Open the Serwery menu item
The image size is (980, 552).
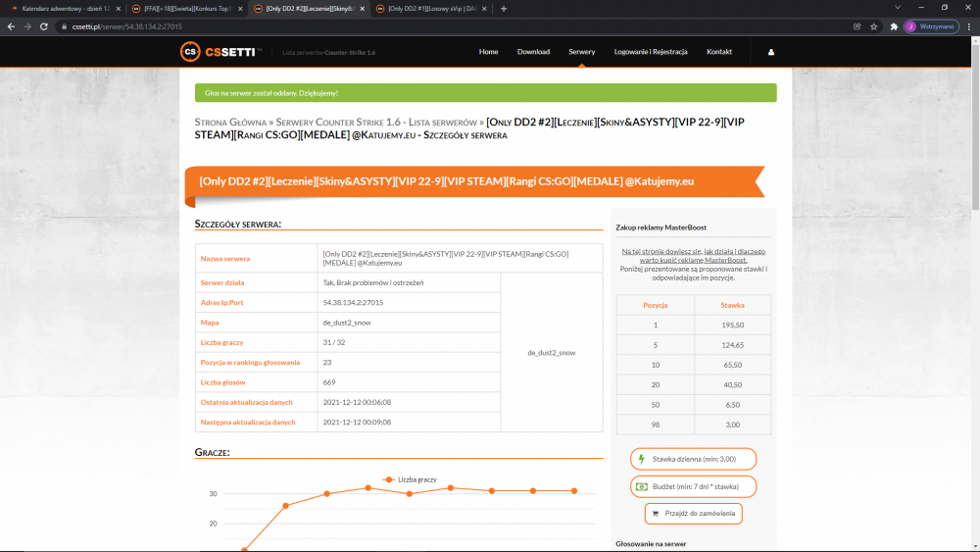click(x=581, y=52)
